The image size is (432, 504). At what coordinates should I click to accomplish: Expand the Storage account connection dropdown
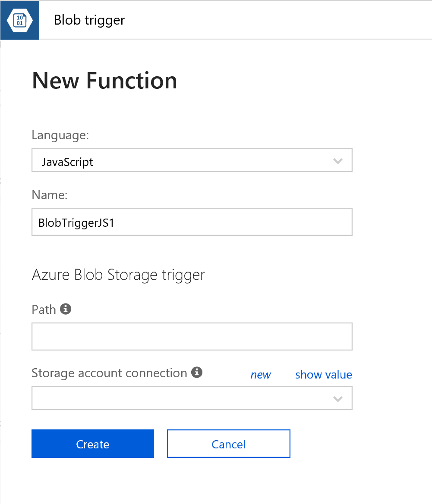click(x=192, y=398)
